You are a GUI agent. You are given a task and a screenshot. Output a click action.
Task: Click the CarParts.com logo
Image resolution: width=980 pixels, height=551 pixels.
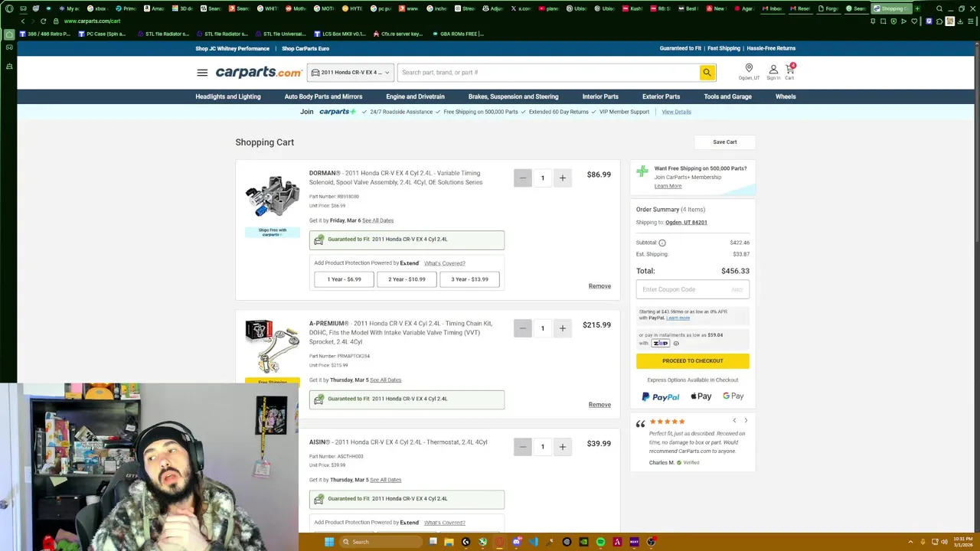(x=259, y=73)
